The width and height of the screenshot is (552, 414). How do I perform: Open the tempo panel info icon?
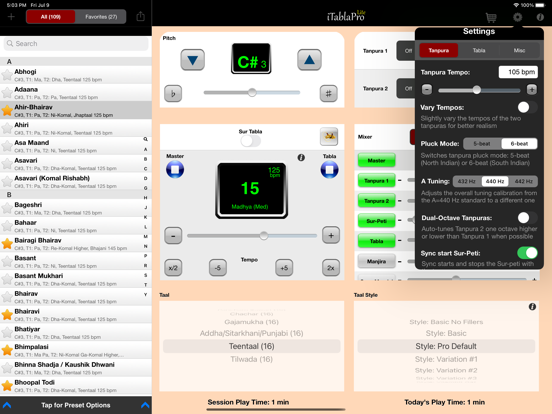point(301,158)
